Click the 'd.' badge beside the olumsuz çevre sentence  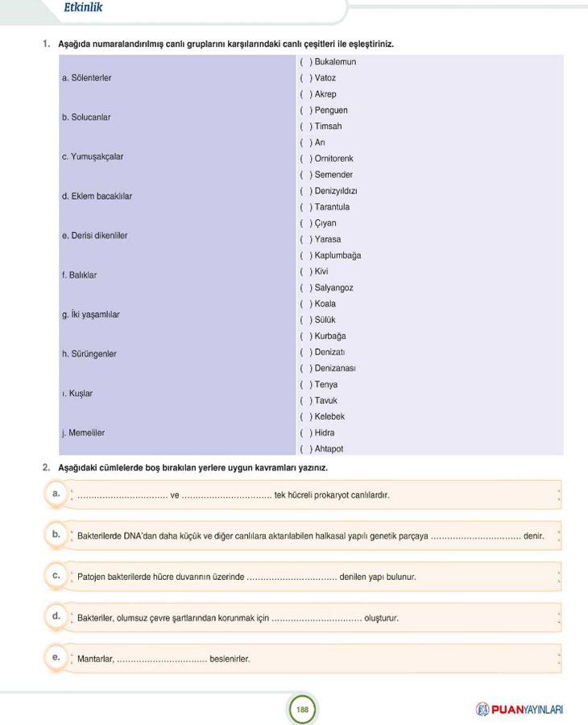click(56, 616)
